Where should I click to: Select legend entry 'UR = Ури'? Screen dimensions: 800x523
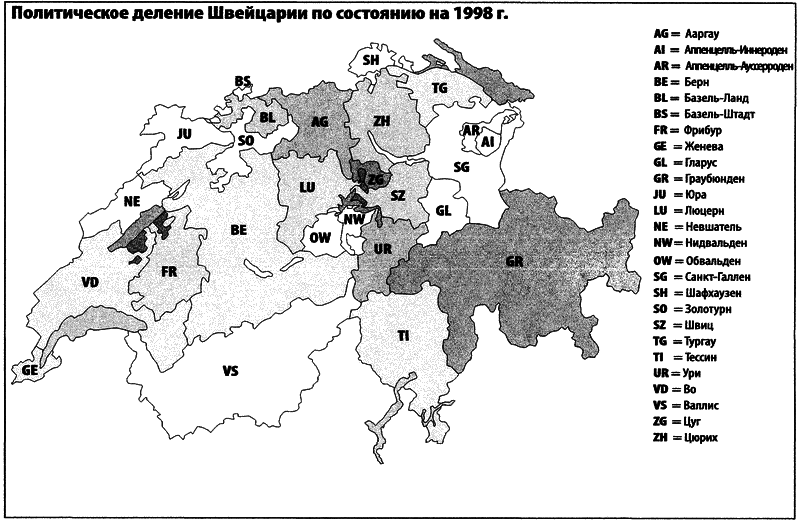[x=677, y=373]
